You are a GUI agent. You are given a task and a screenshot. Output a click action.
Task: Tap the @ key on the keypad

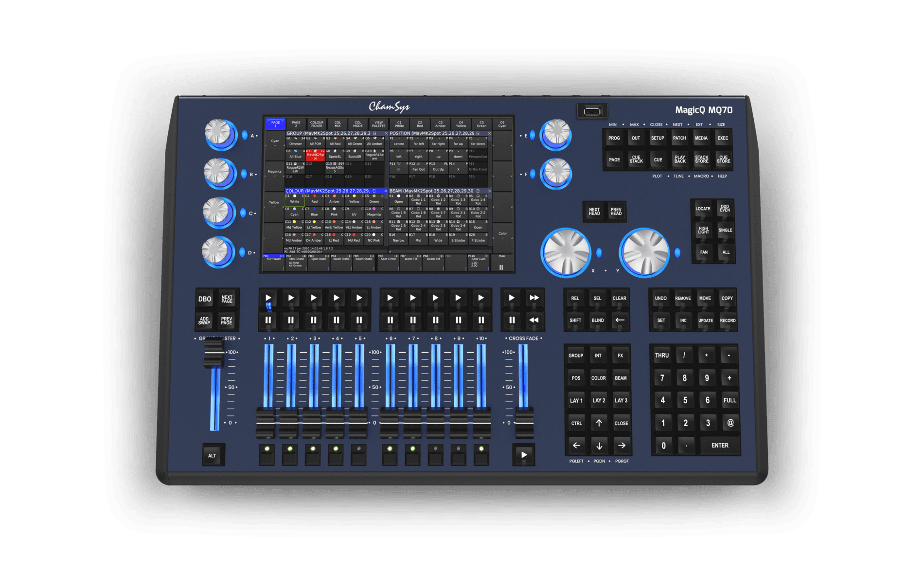(730, 423)
